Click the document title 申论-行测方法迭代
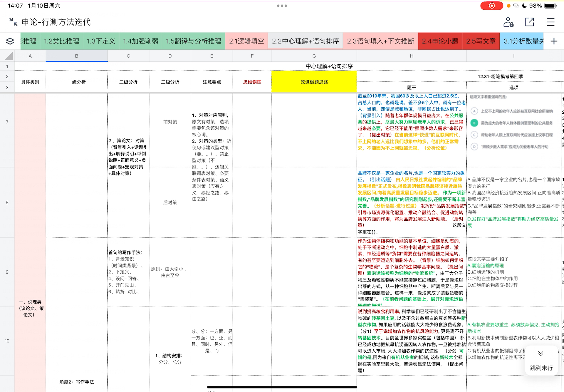This screenshot has height=392, width=564. click(56, 22)
